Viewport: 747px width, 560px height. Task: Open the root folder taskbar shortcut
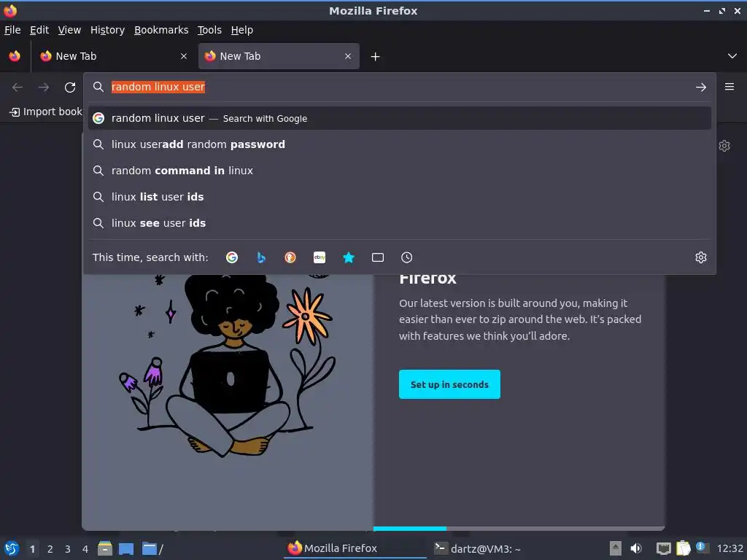[x=152, y=548]
